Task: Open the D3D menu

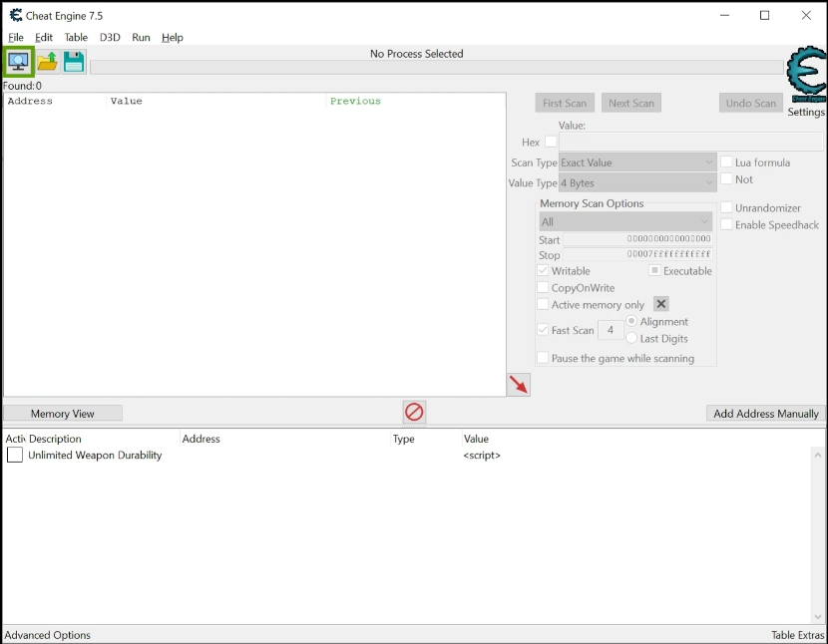Action: [x=110, y=37]
